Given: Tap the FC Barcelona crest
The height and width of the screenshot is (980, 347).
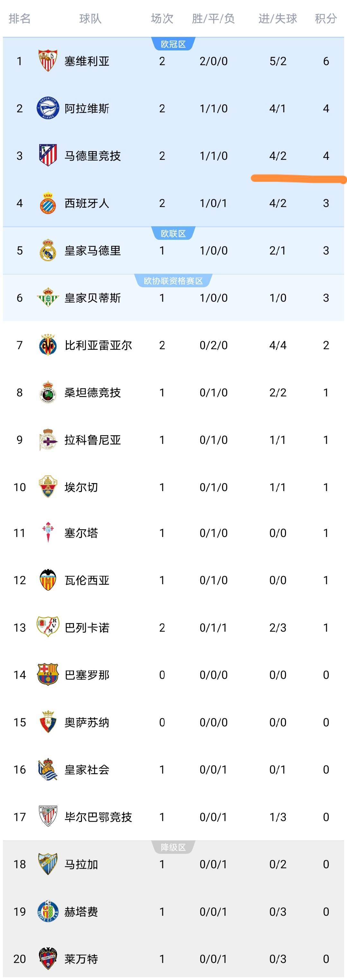Looking at the screenshot, I should point(48,675).
